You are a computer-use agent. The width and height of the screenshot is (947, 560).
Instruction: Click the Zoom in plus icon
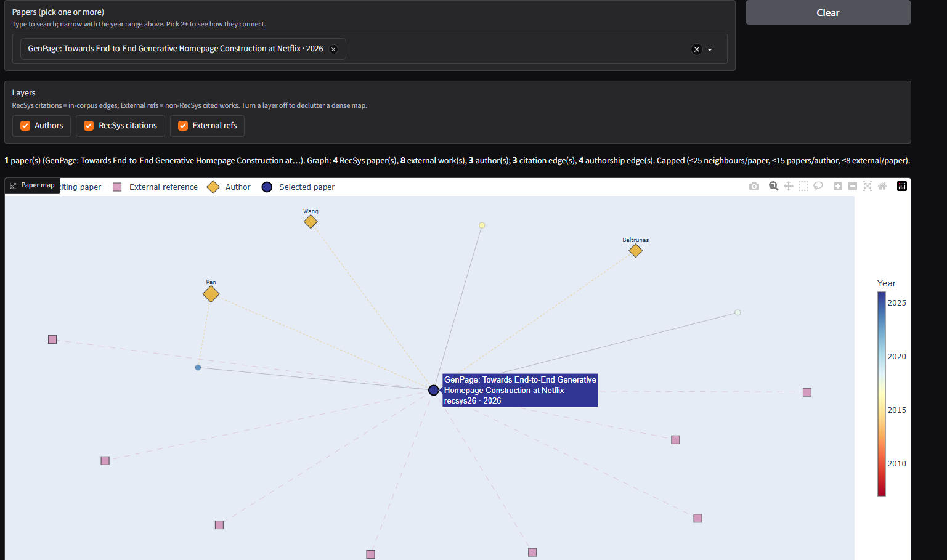[838, 186]
